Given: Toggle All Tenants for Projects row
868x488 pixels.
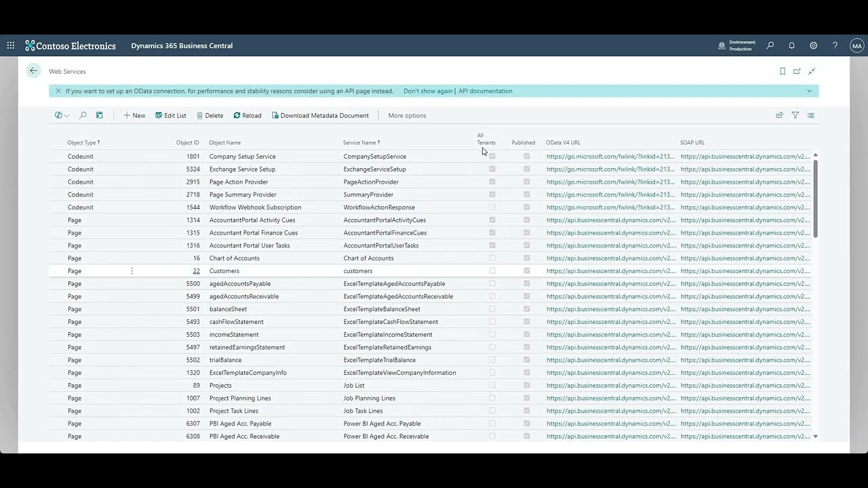Looking at the screenshot, I should (x=492, y=386).
